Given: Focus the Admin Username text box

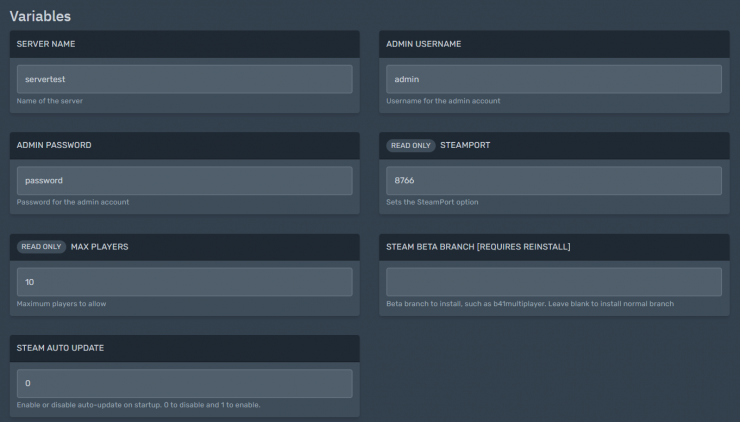Looking at the screenshot, I should pos(553,79).
